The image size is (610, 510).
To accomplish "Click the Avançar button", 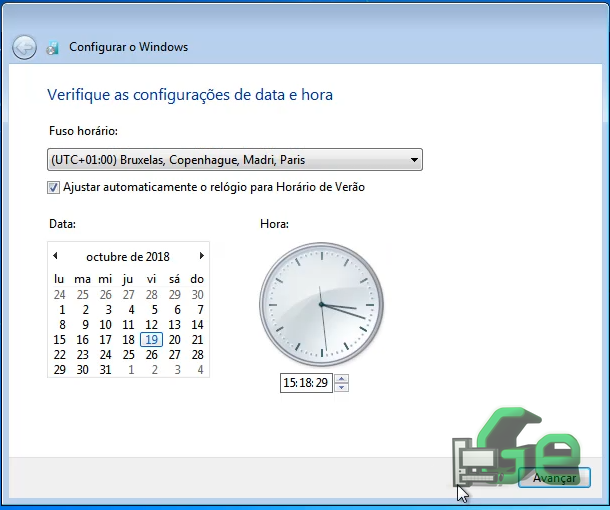I will tap(554, 478).
